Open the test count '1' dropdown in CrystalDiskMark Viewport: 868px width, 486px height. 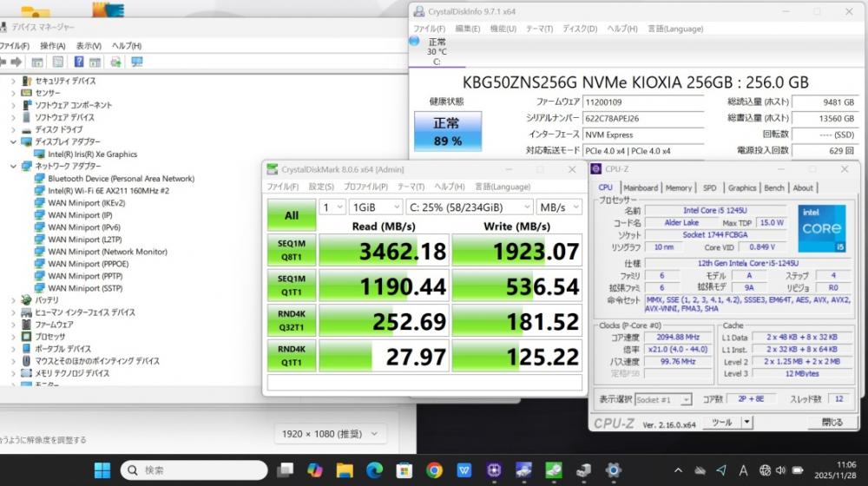(x=332, y=207)
